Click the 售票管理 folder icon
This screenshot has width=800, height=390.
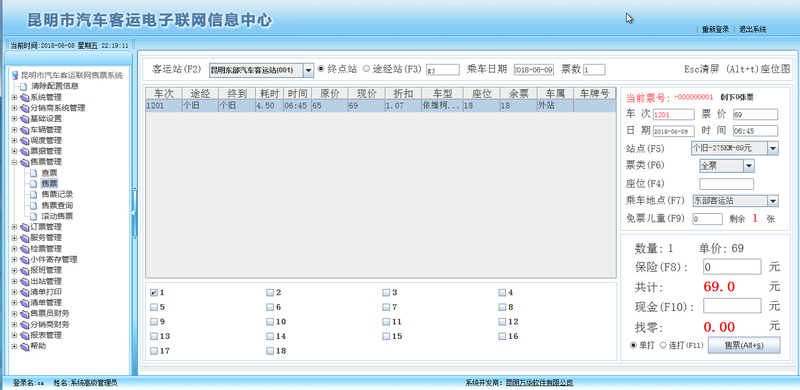pyautogui.click(x=24, y=162)
